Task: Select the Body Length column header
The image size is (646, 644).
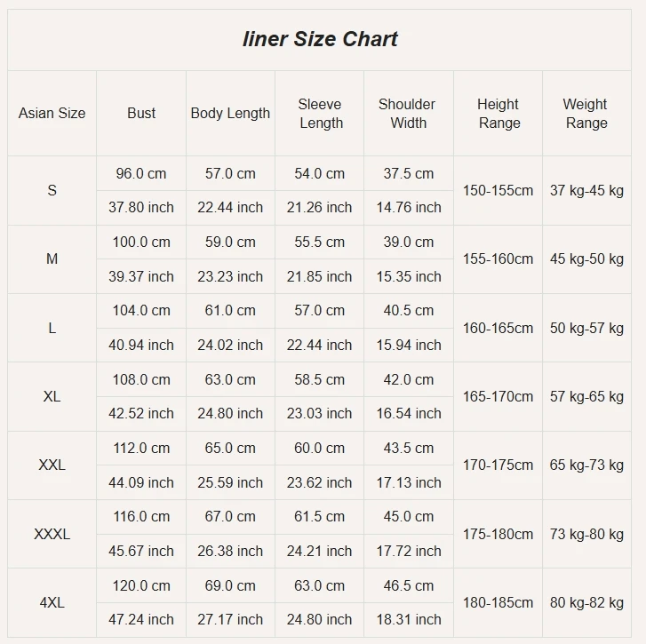Action: (230, 114)
